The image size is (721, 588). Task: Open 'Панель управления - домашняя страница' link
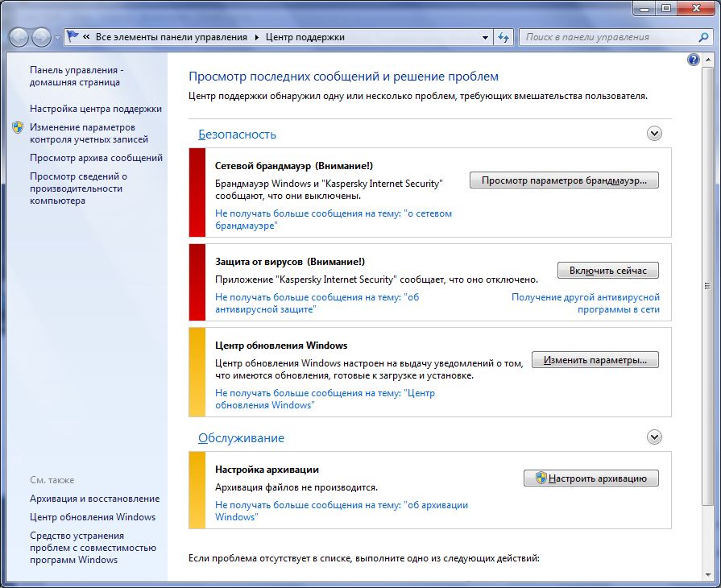point(77,76)
